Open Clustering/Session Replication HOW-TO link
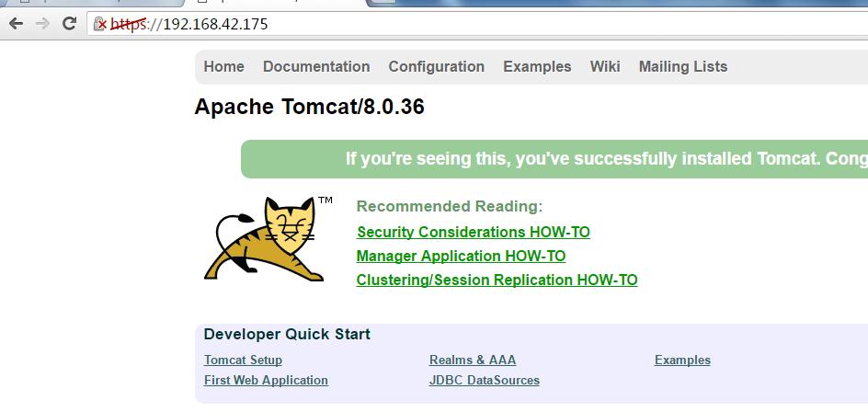 [x=497, y=280]
